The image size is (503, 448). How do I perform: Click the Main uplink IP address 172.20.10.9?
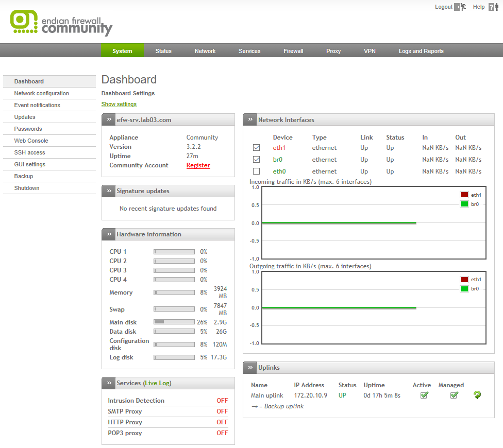click(x=311, y=395)
